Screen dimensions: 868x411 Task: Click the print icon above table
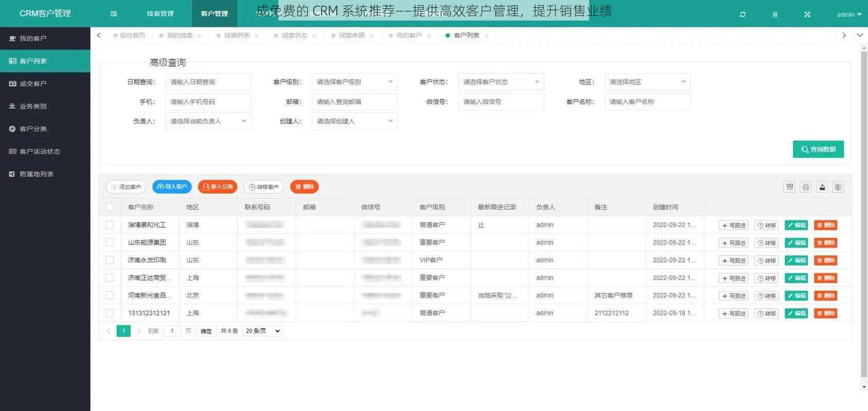[806, 187]
